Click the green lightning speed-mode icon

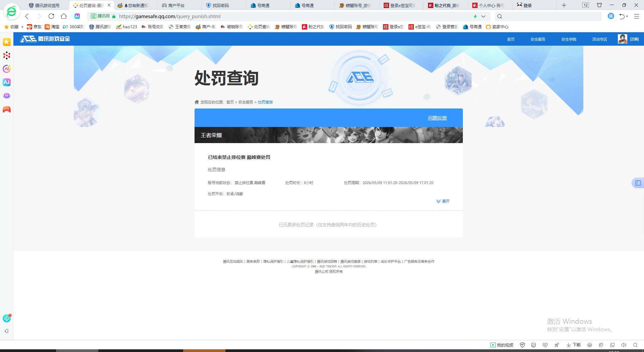pyautogui.click(x=475, y=16)
